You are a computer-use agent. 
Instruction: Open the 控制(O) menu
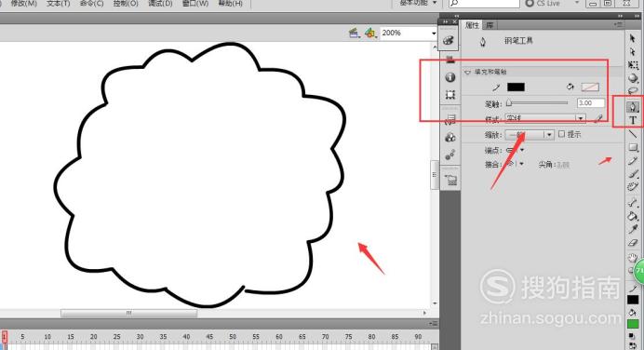click(x=126, y=4)
